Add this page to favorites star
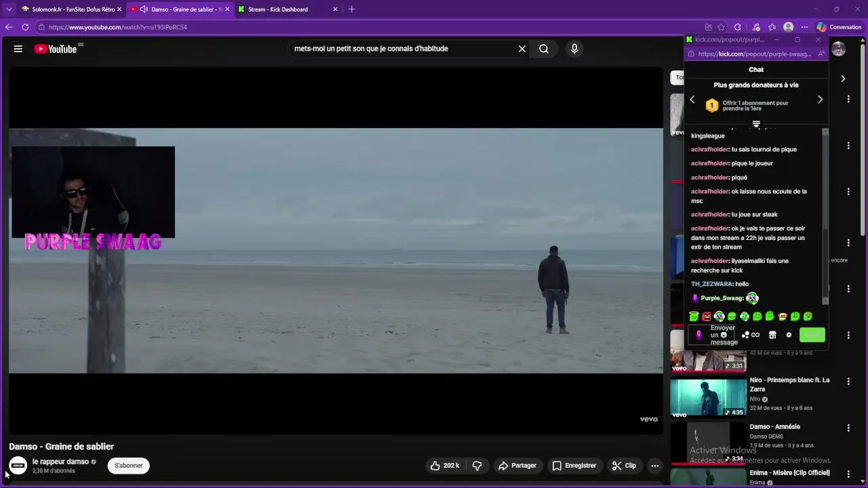This screenshot has height=488, width=868. [722, 27]
